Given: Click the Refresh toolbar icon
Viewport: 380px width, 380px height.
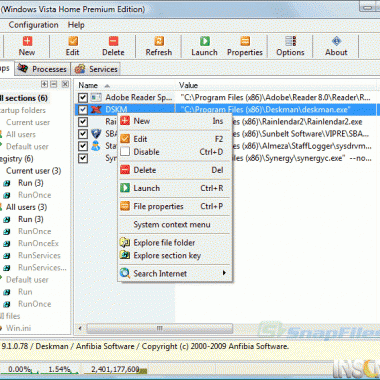Looking at the screenshot, I should point(159,41).
